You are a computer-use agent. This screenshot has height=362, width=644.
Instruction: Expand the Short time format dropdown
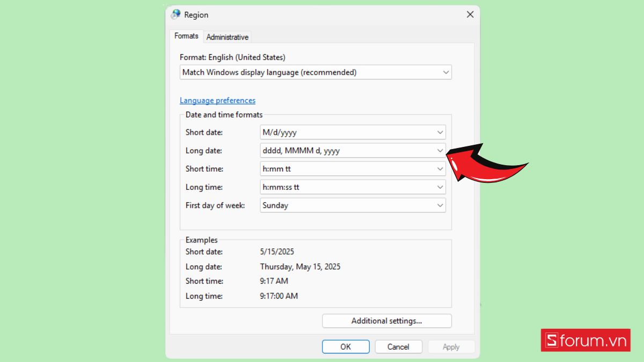pos(353,169)
